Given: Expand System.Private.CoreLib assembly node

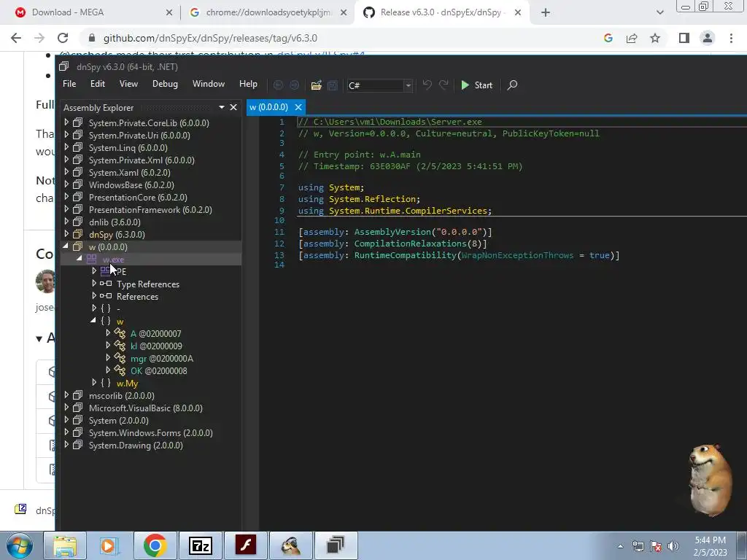Looking at the screenshot, I should pos(66,122).
